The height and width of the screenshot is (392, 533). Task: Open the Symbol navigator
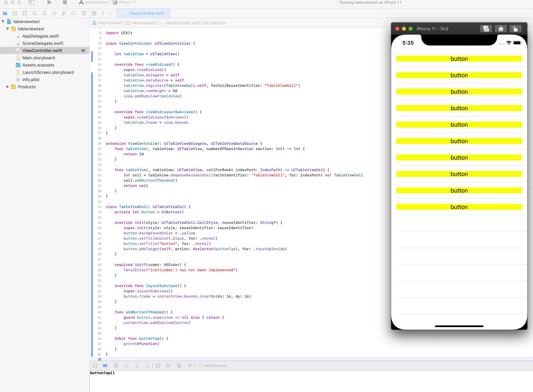[25, 13]
